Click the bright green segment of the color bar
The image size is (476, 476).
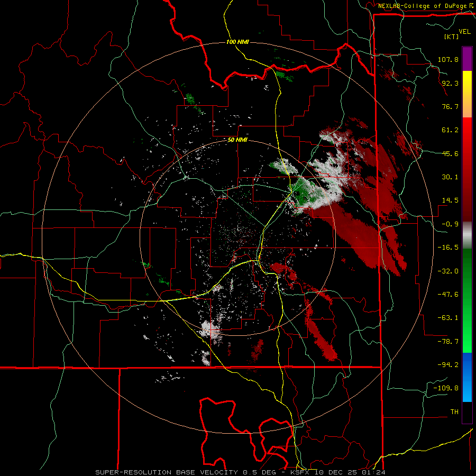467,300
